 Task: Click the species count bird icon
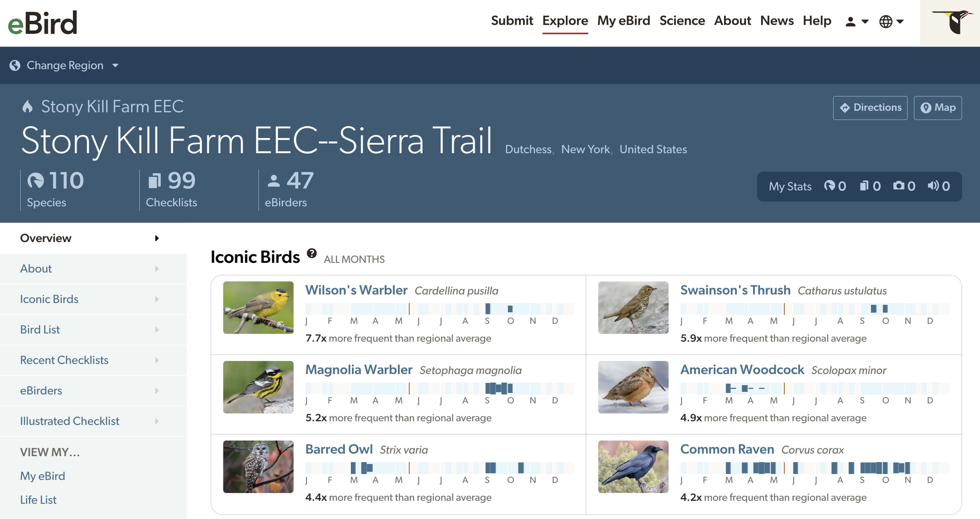pos(36,181)
